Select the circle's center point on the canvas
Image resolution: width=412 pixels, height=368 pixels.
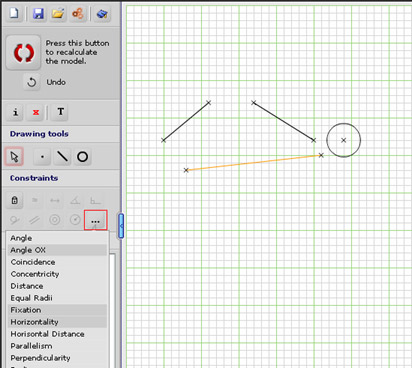click(344, 140)
